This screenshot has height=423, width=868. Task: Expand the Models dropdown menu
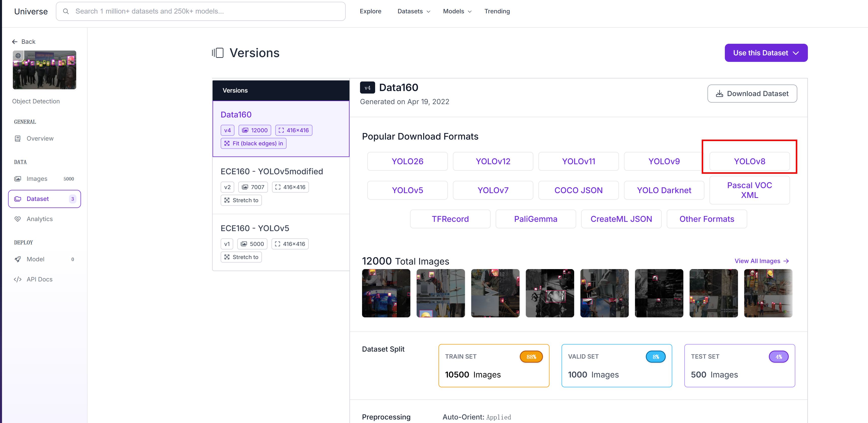click(x=457, y=12)
